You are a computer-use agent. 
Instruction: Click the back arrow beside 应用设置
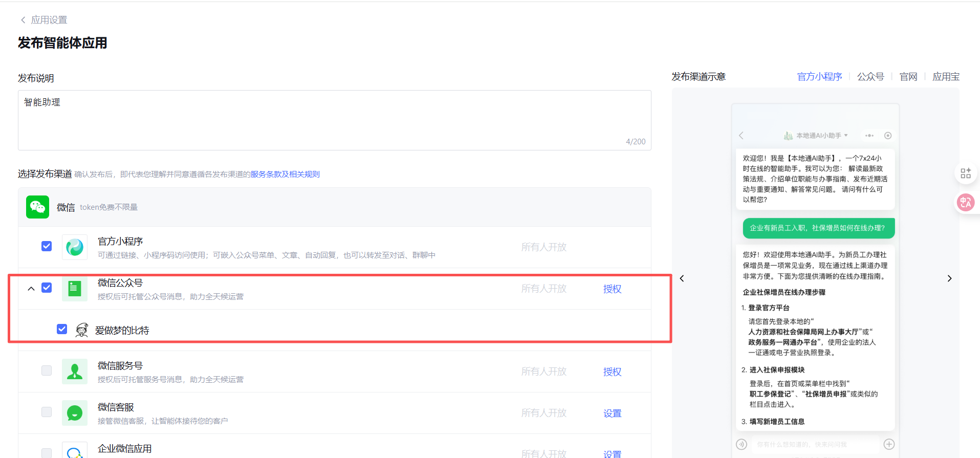point(23,20)
